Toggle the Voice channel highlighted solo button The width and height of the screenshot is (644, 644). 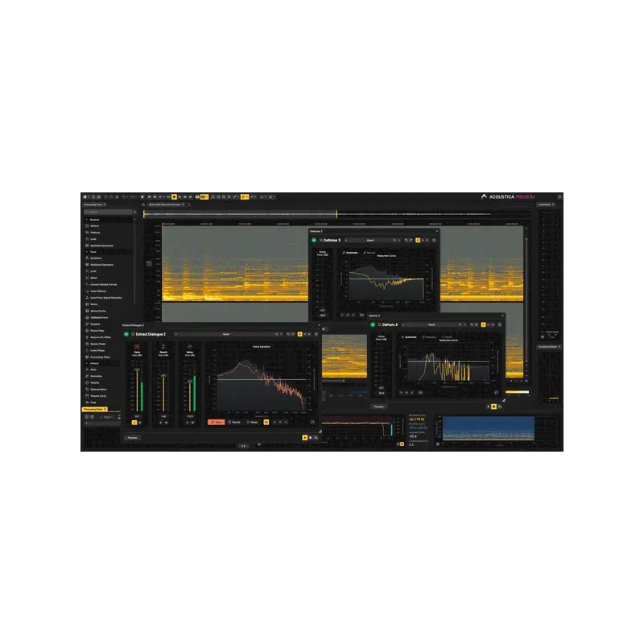coord(134,422)
